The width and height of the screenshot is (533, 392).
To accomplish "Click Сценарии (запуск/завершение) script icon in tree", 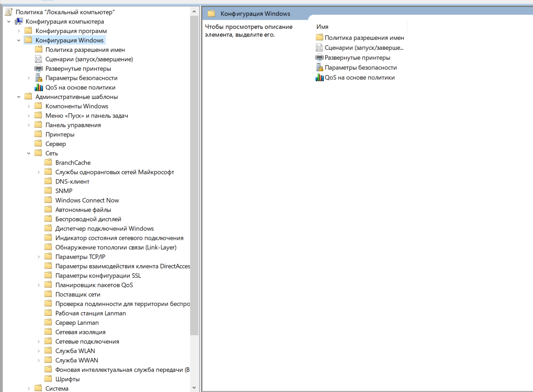I will click(38, 59).
